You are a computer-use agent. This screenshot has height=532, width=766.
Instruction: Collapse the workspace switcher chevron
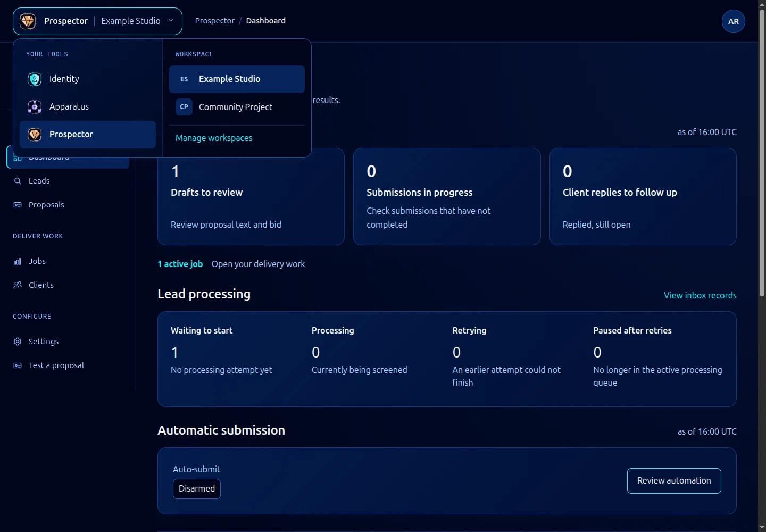point(171,21)
